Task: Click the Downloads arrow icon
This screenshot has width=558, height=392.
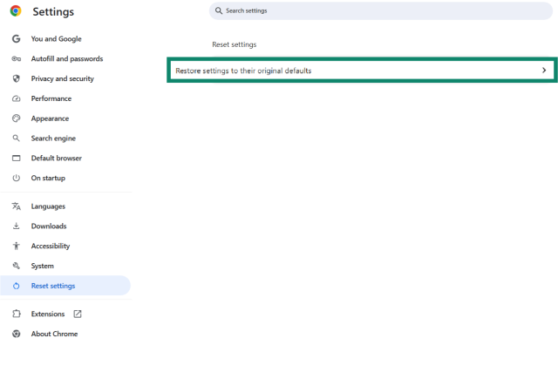Action: click(x=16, y=226)
